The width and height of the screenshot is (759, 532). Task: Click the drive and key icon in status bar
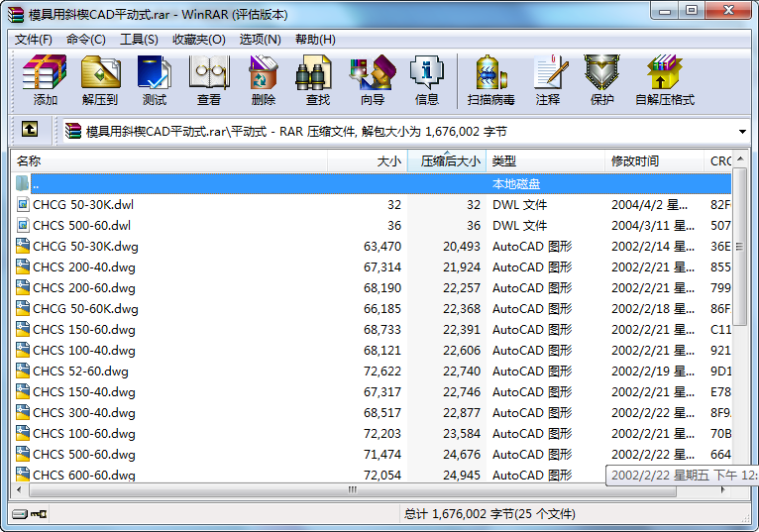point(29,513)
